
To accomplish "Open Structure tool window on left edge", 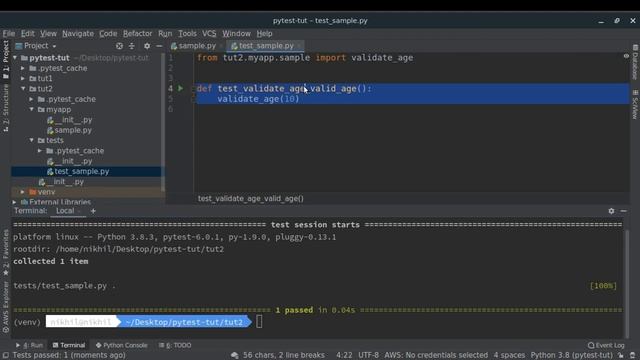I will tap(5, 108).
